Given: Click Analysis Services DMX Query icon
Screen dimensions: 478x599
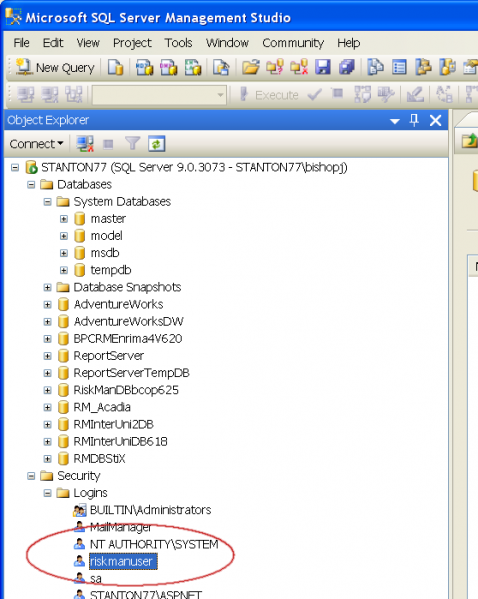Looking at the screenshot, I should point(169,68).
